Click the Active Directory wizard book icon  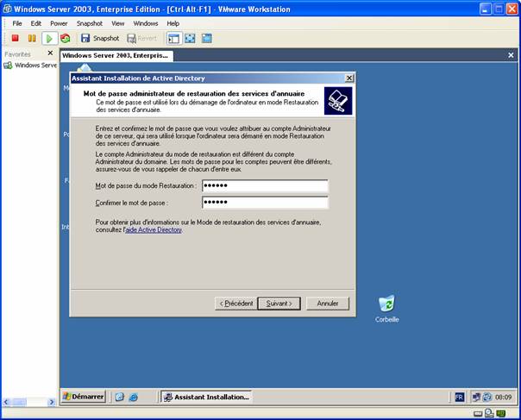point(338,101)
